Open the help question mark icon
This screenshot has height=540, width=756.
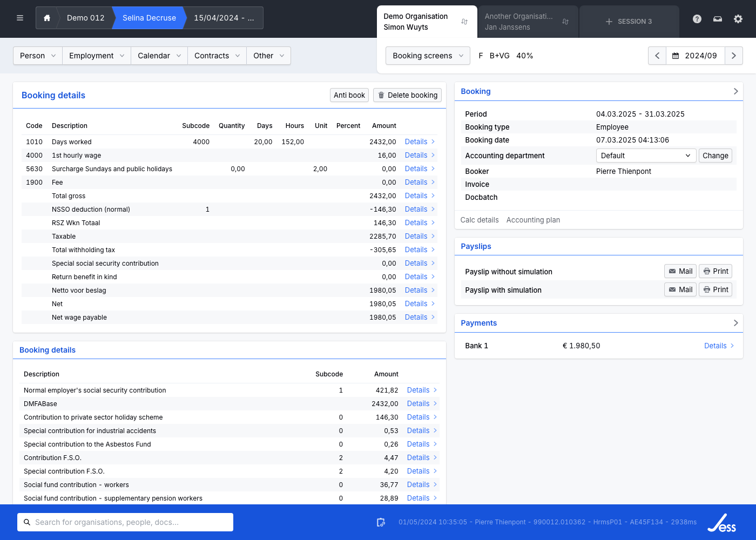(697, 19)
